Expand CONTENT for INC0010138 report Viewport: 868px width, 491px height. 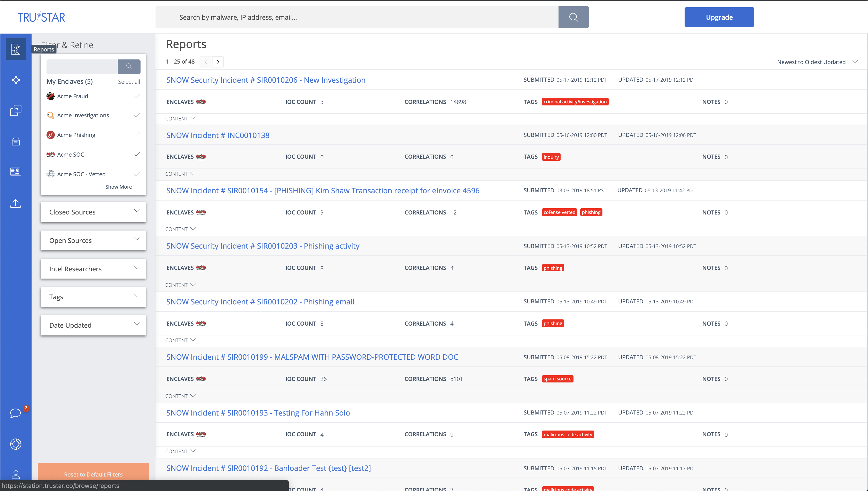(180, 174)
